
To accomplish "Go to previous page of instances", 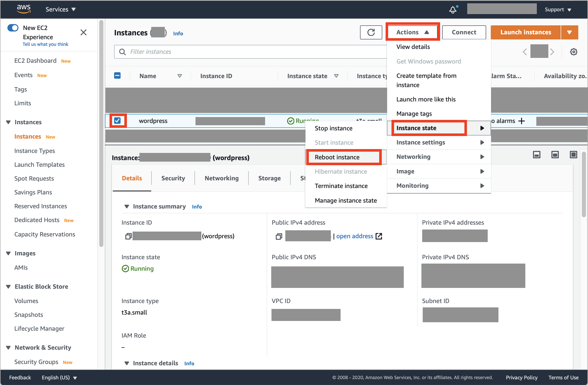I will (525, 52).
